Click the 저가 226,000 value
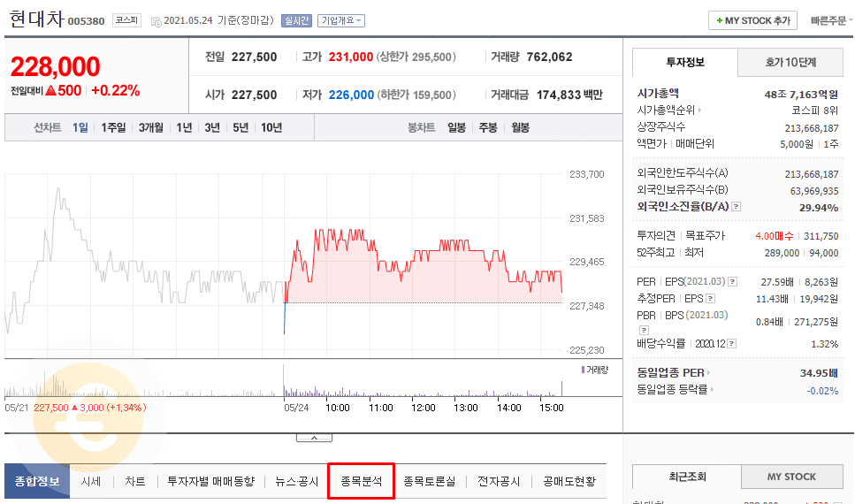This screenshot has width=855, height=504. 351,95
